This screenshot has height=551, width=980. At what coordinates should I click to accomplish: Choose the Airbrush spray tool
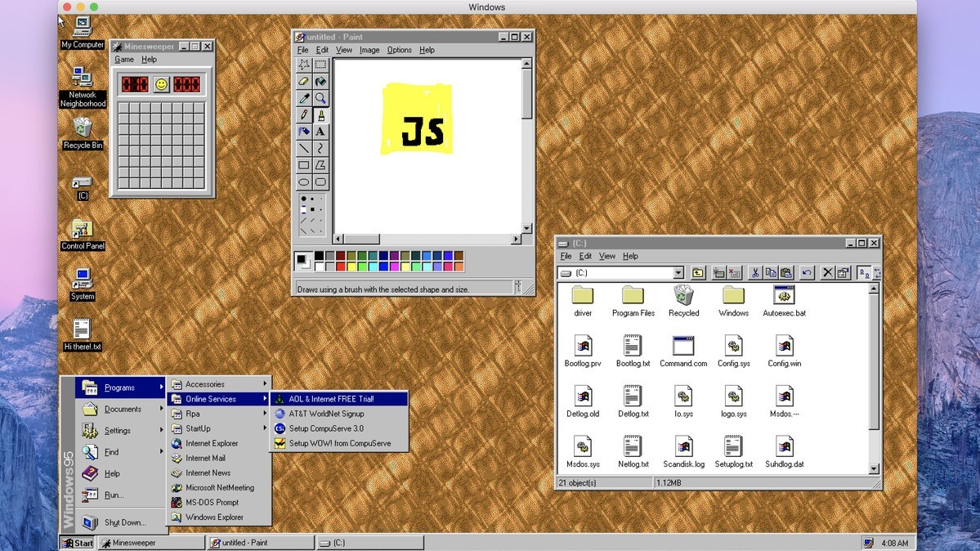tap(304, 132)
